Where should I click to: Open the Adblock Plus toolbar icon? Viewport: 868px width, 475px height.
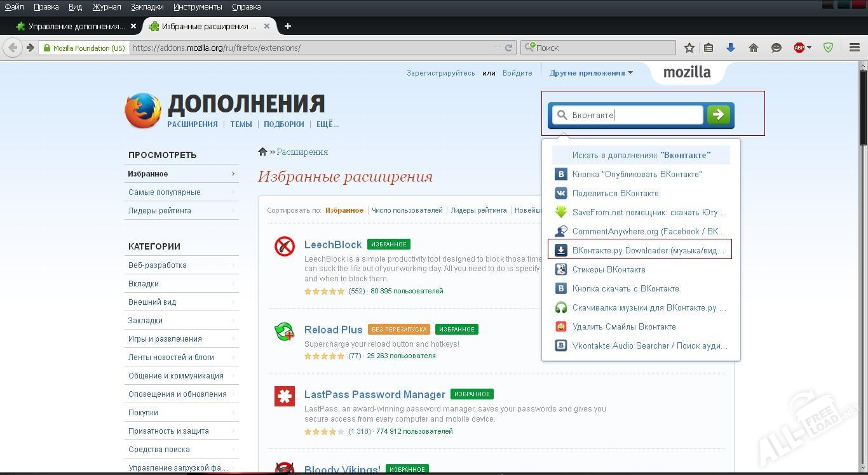click(801, 47)
